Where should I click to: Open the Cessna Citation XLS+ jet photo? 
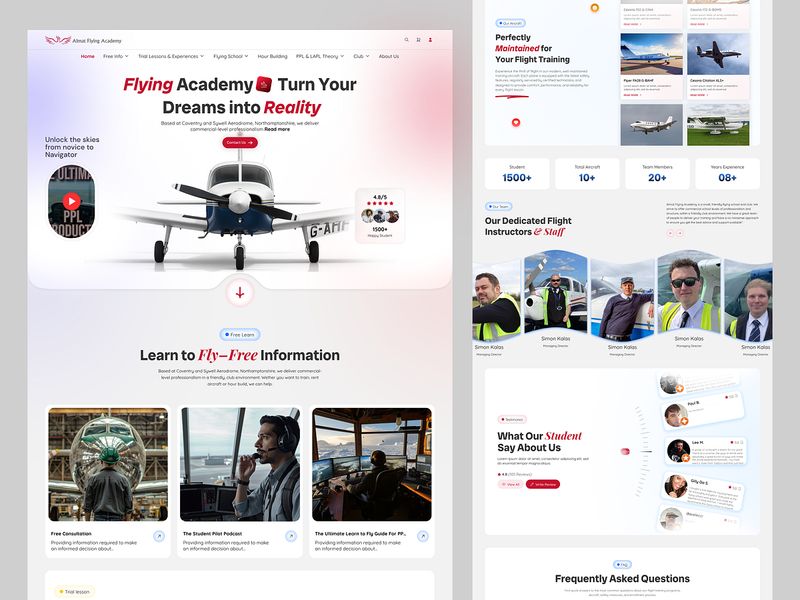click(x=718, y=54)
